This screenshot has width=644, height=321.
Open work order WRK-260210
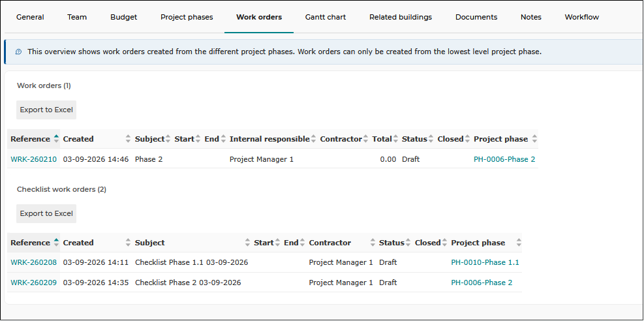click(x=34, y=159)
